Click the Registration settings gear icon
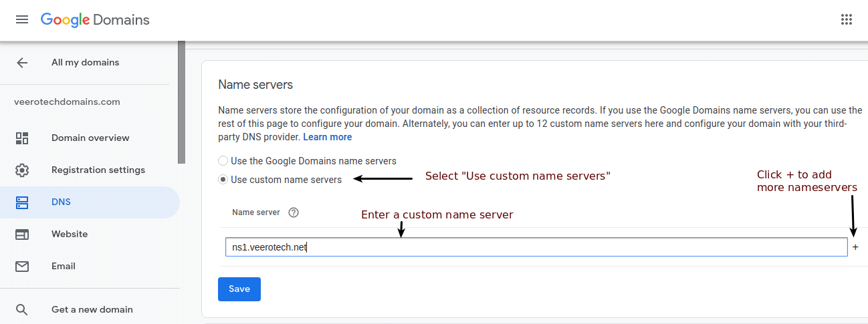868x324 pixels. point(22,170)
